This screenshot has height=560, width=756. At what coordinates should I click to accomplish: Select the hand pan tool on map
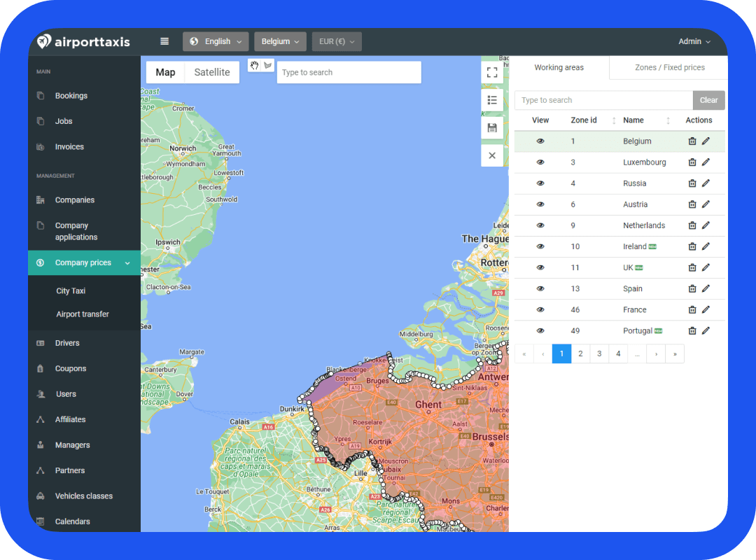(x=255, y=65)
